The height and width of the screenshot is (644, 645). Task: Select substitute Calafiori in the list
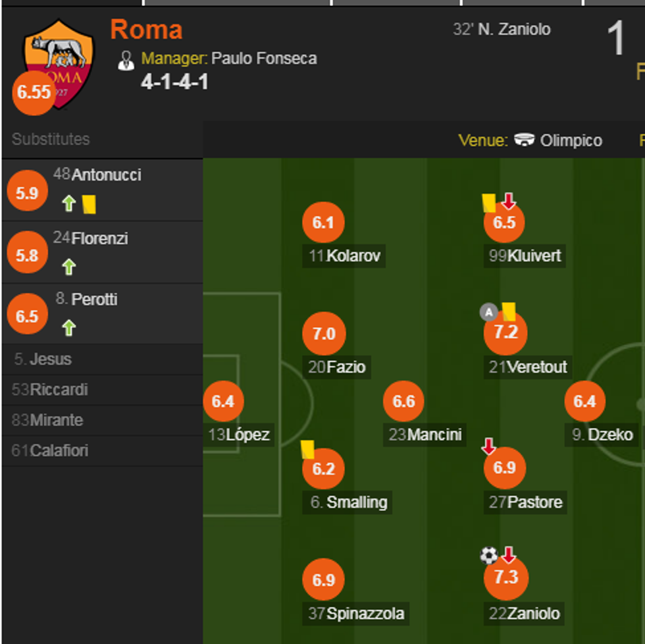59,451
